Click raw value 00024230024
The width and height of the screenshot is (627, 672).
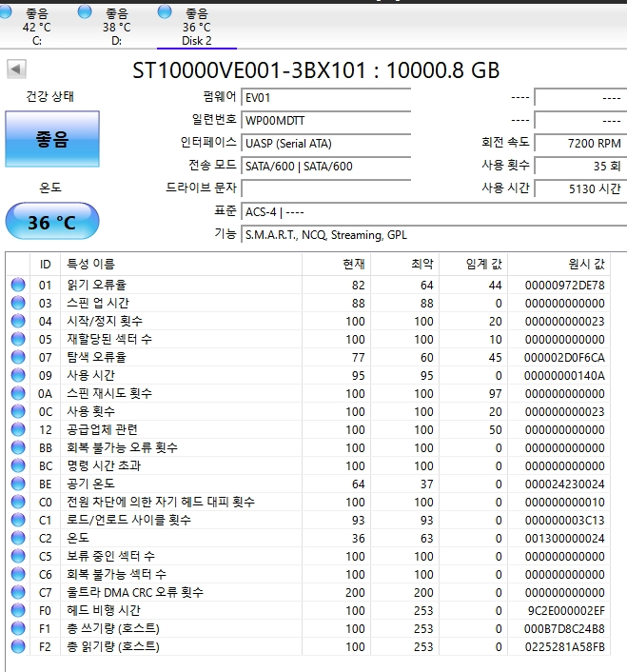click(x=564, y=484)
